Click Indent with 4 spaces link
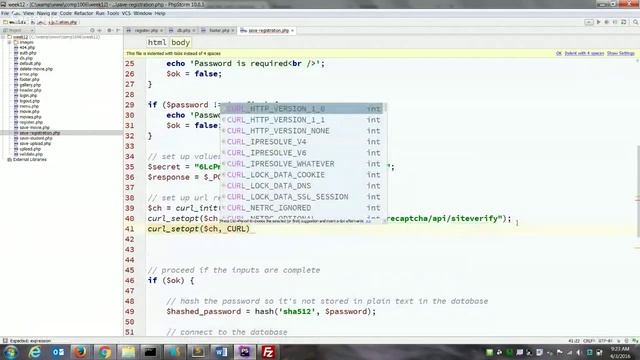 click(x=584, y=53)
